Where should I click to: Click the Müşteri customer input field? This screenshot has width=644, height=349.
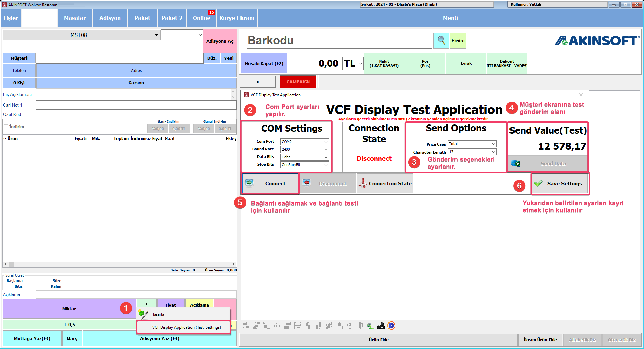point(119,58)
